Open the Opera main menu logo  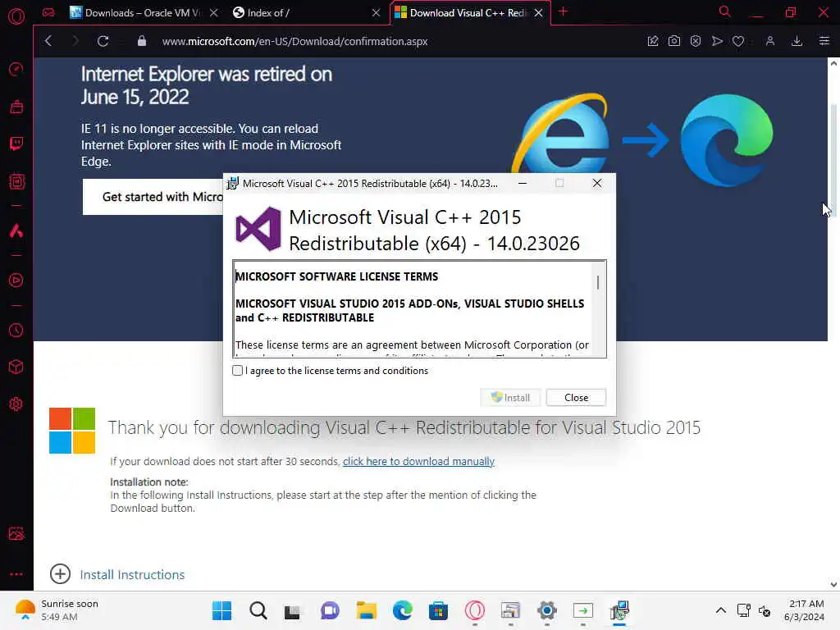16,16
